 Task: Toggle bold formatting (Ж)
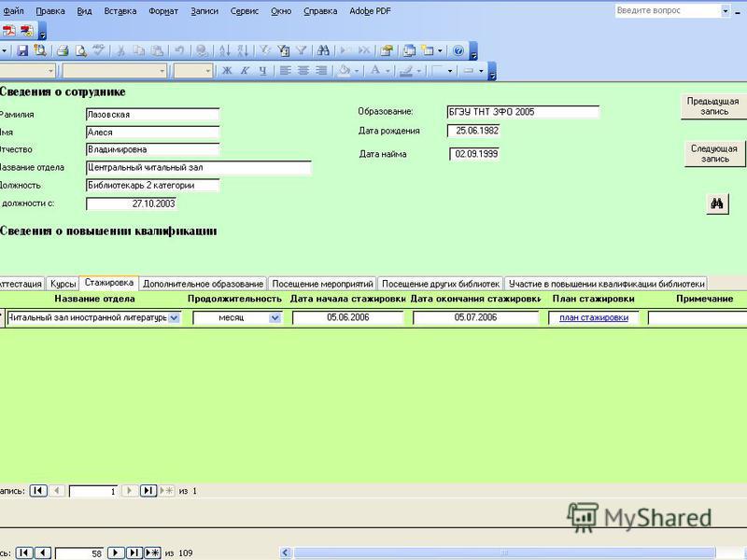pyautogui.click(x=227, y=71)
